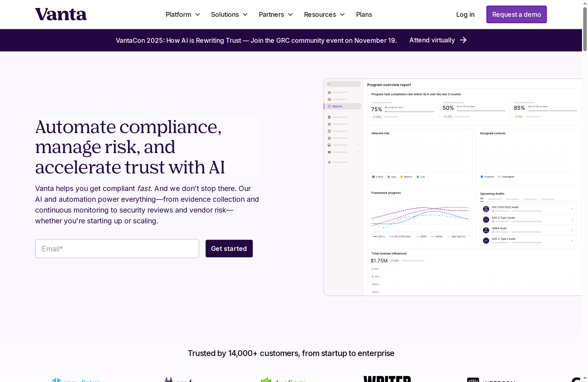This screenshot has width=588, height=382.
Task: Click the plug integrations icon in sidebar
Action: click(329, 162)
